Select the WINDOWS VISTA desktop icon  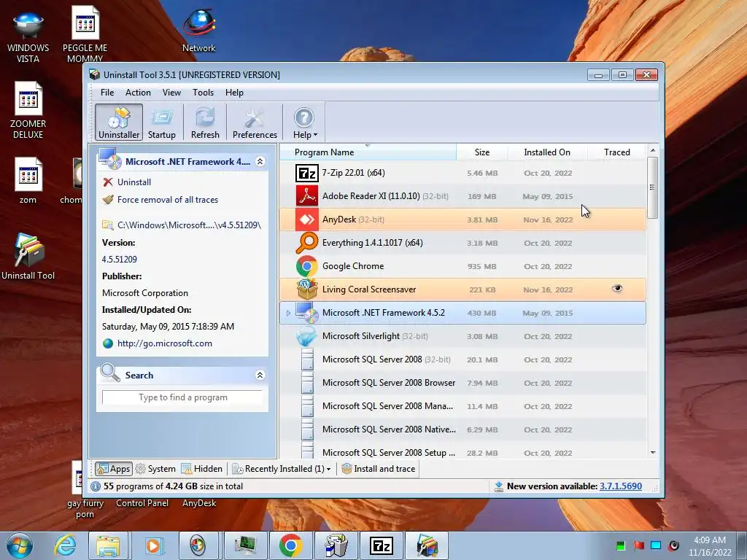tap(28, 36)
